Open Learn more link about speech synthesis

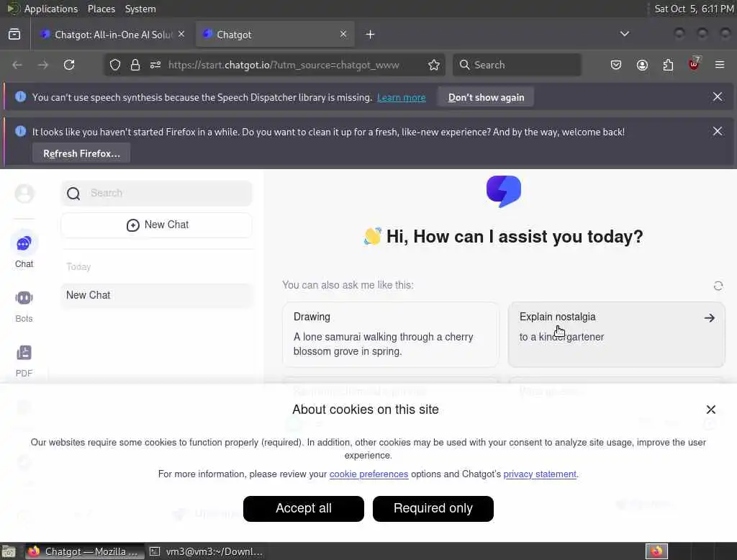[402, 97]
